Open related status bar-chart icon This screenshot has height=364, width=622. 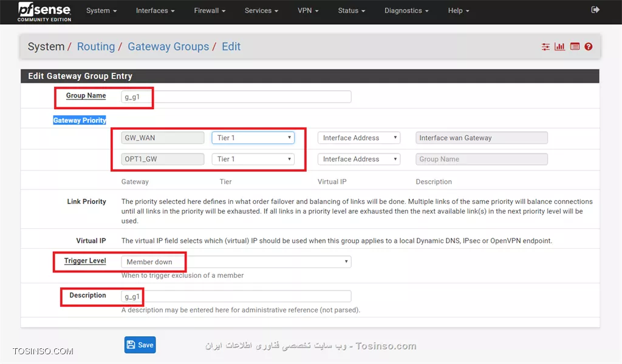click(559, 47)
